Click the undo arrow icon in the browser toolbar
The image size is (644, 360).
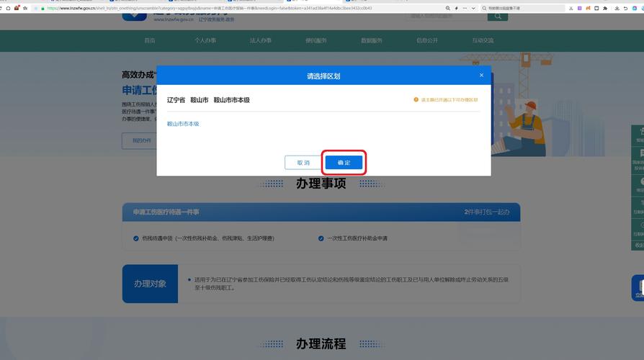625,8
